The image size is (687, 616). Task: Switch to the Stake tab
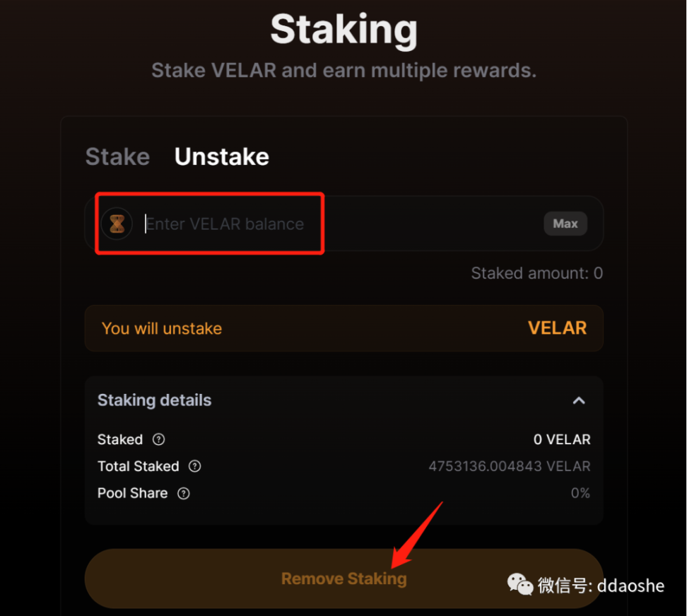[x=117, y=156]
